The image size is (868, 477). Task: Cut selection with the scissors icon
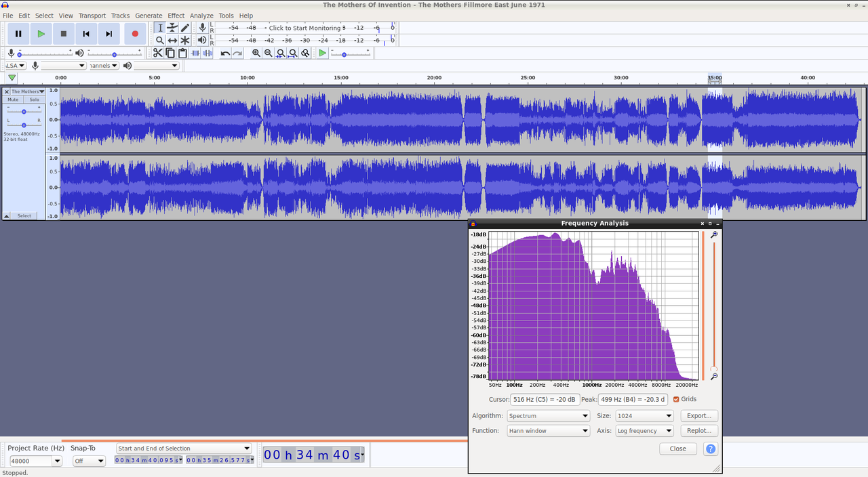click(x=158, y=53)
